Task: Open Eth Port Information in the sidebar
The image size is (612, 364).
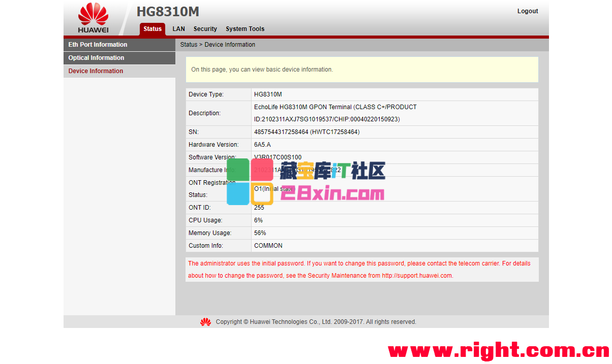Action: click(x=98, y=45)
